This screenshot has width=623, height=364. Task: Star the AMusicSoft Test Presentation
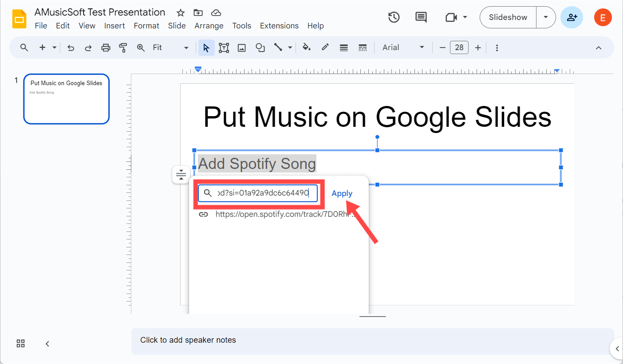pyautogui.click(x=181, y=12)
